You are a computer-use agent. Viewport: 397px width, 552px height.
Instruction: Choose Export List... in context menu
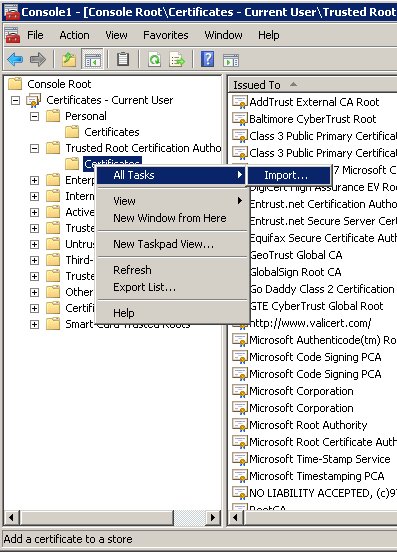[172, 287]
